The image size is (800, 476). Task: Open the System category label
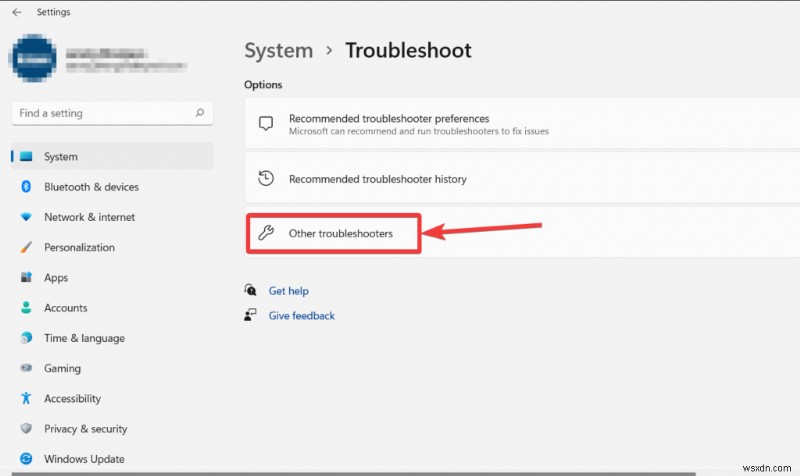61,157
